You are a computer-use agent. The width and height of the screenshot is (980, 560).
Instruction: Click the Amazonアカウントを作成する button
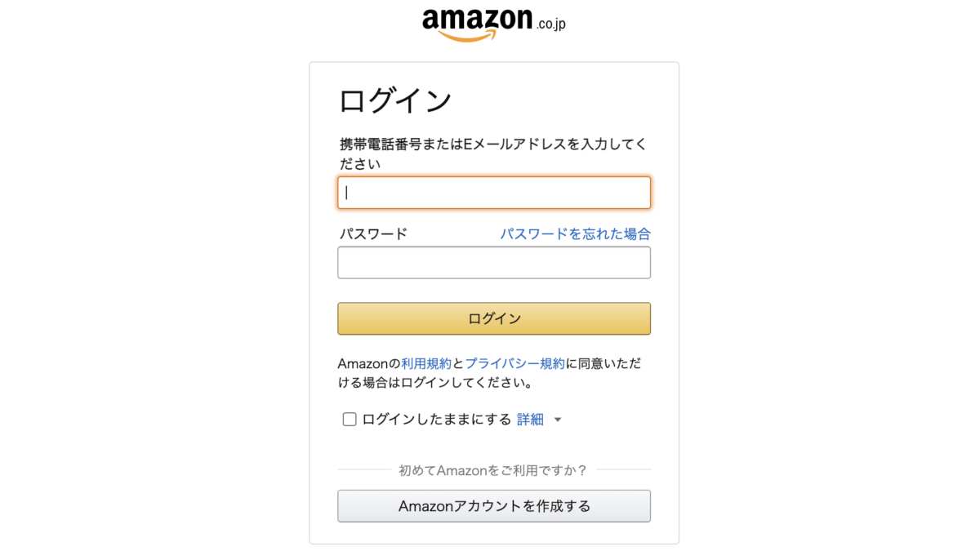click(494, 506)
